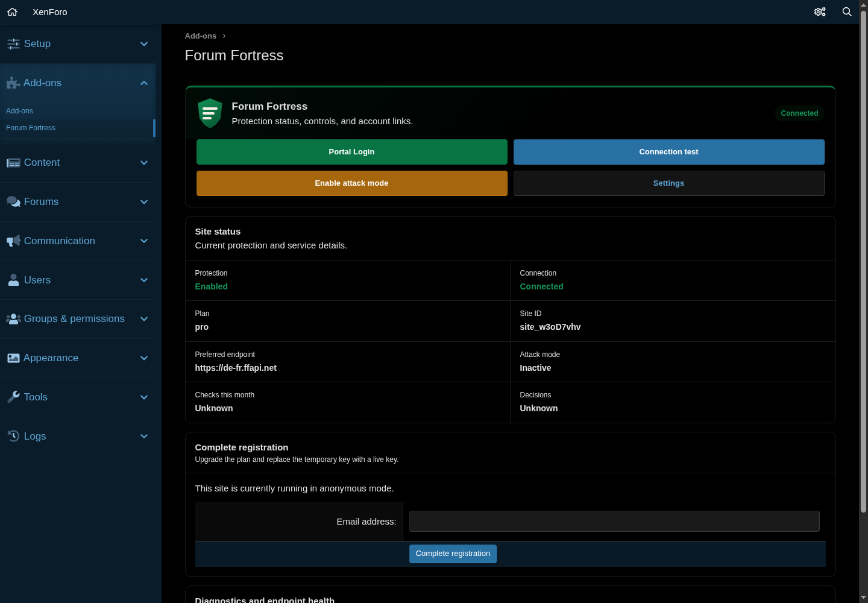
Task: Expand the Forums section chevron
Action: coord(144,202)
